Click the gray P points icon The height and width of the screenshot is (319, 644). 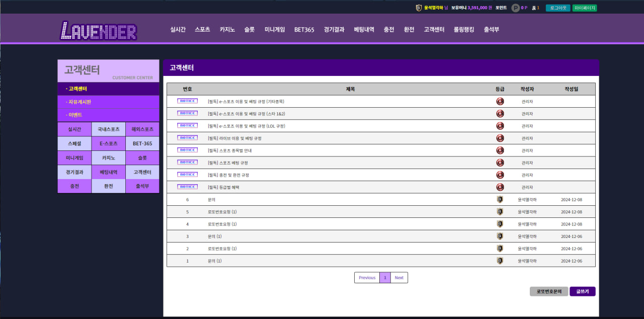515,8
